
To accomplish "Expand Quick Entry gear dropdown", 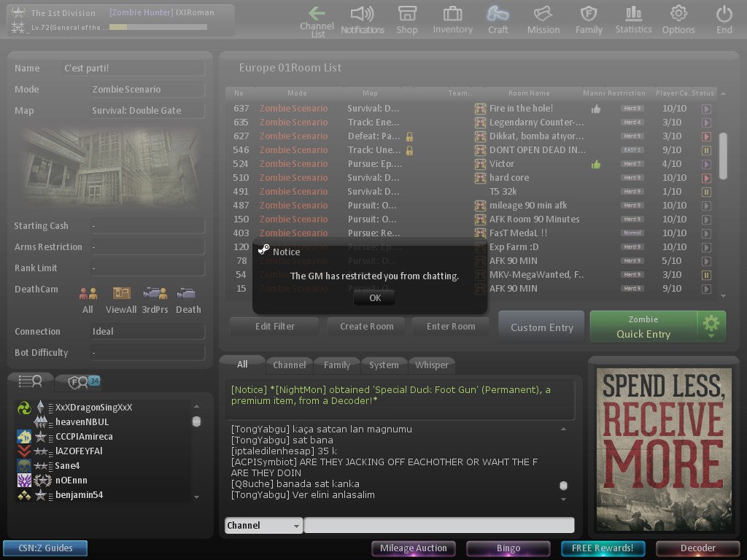I will tap(711, 326).
